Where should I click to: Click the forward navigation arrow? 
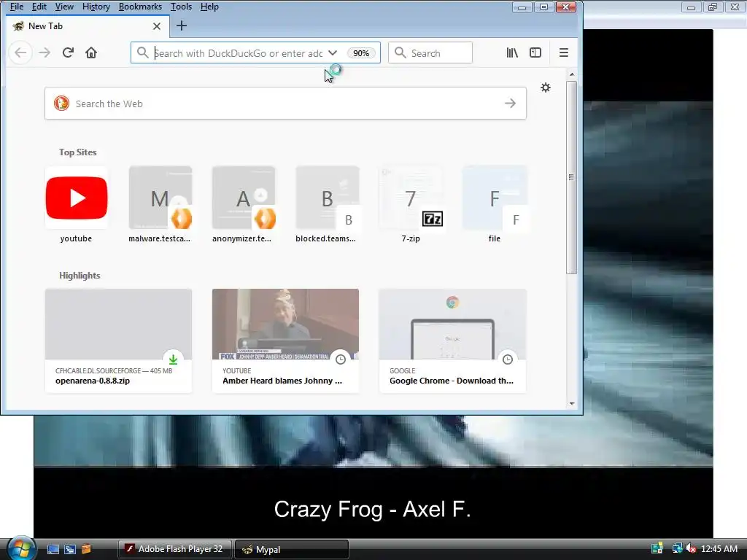pyautogui.click(x=44, y=52)
